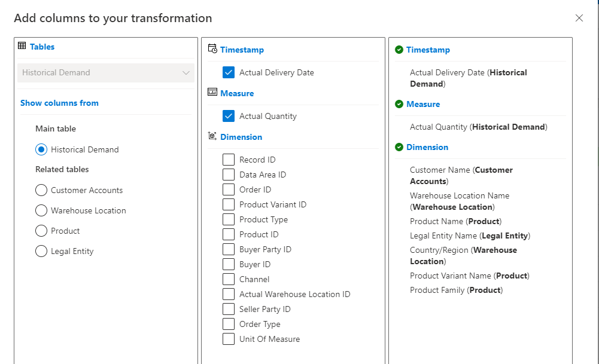The height and width of the screenshot is (364, 599).
Task: Click the Timestamp calendar-clock icon
Action: (212, 50)
